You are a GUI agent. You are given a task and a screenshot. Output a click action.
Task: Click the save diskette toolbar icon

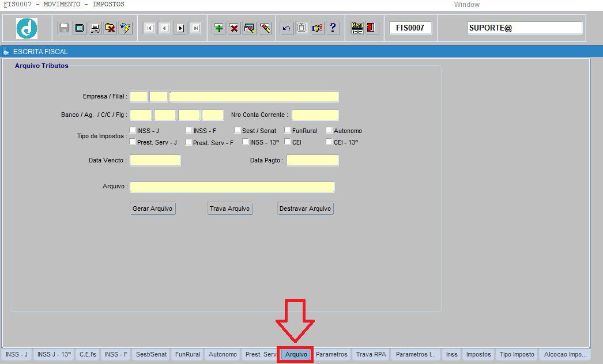pyautogui.click(x=64, y=28)
